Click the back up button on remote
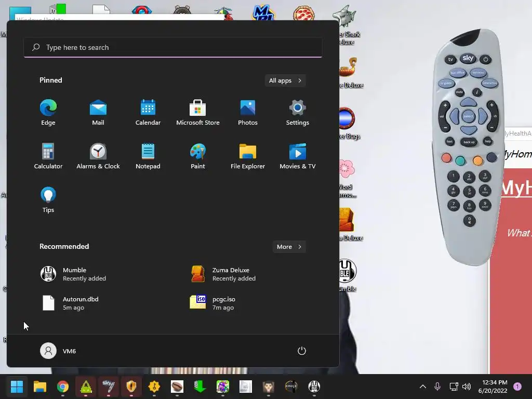 (469, 142)
